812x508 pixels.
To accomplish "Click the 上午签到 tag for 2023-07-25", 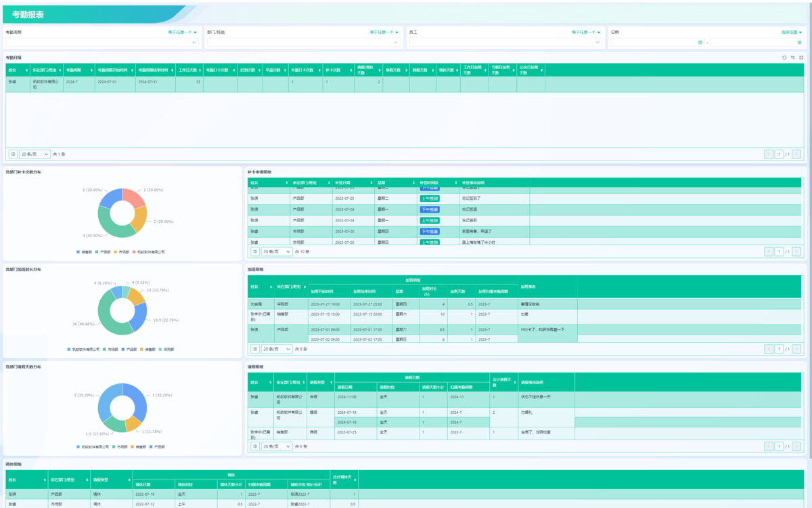I will click(x=430, y=198).
